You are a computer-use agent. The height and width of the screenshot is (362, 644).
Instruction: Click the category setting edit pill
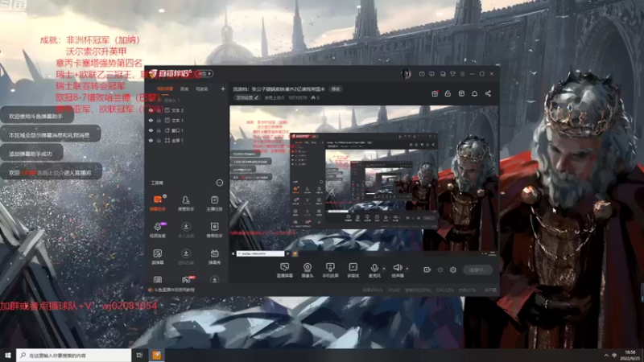point(247,97)
